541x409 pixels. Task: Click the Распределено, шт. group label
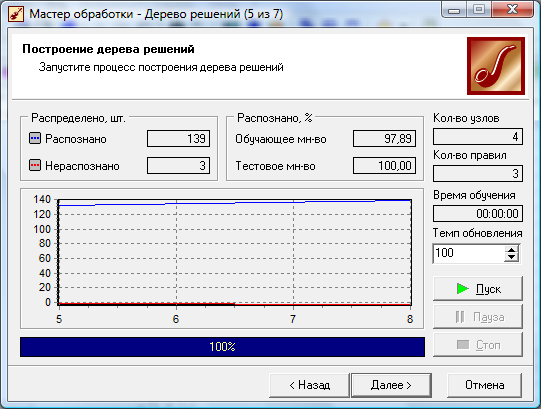point(78,118)
